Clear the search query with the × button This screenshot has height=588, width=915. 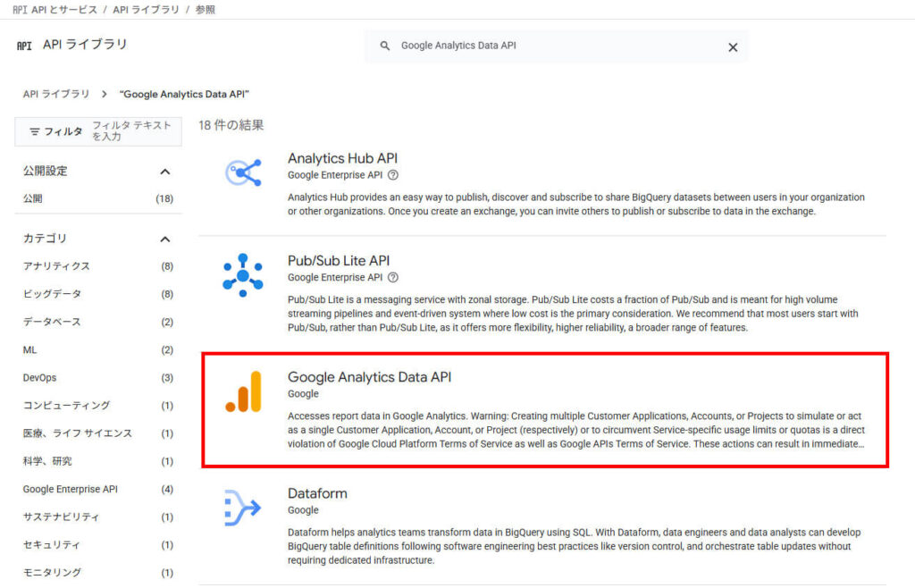pos(732,46)
